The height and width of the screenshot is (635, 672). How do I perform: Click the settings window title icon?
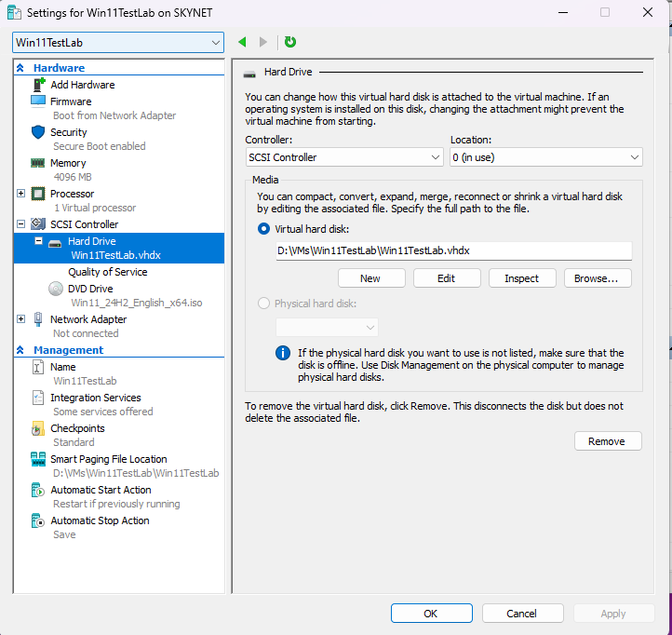[14, 12]
